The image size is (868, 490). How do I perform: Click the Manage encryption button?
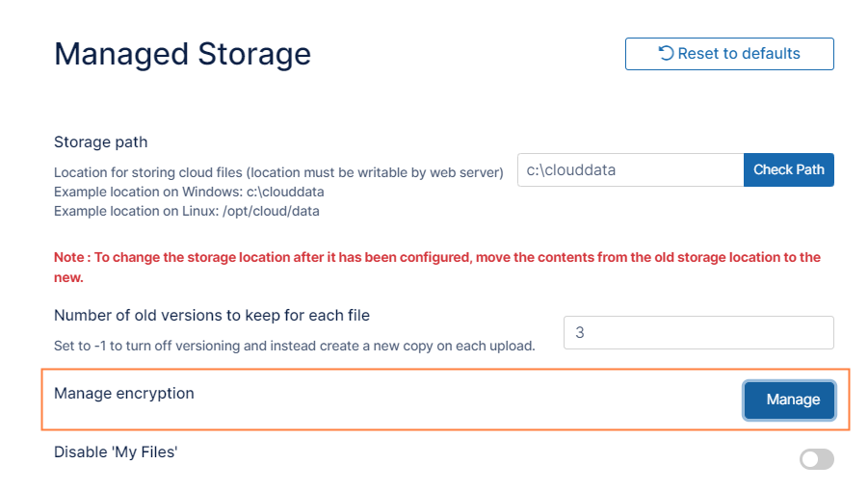click(789, 400)
